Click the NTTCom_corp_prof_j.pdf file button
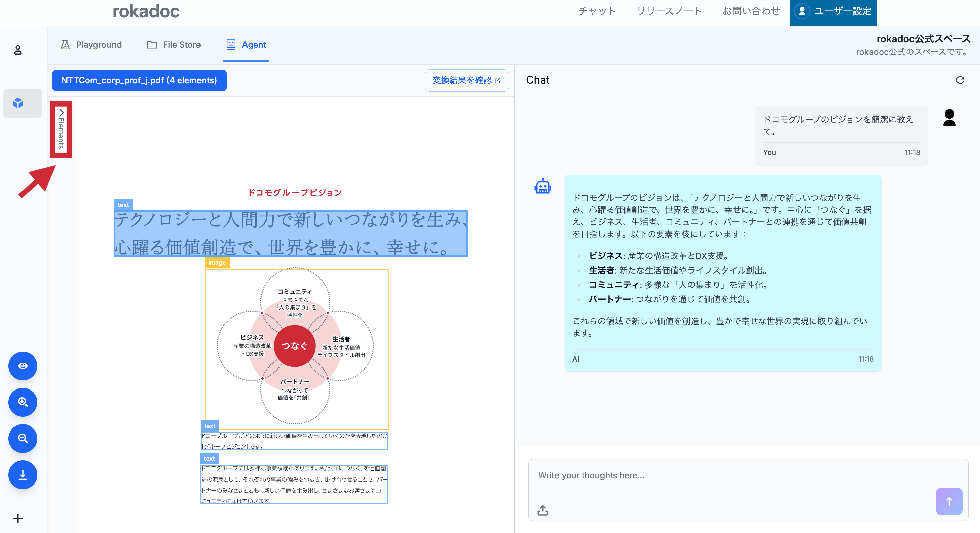This screenshot has width=980, height=533. point(139,80)
